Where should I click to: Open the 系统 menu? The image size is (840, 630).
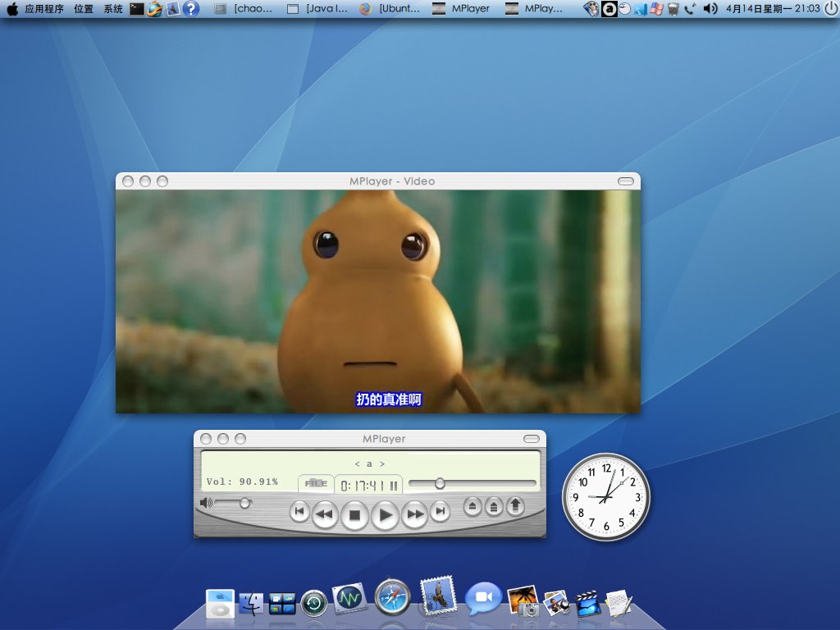click(113, 8)
